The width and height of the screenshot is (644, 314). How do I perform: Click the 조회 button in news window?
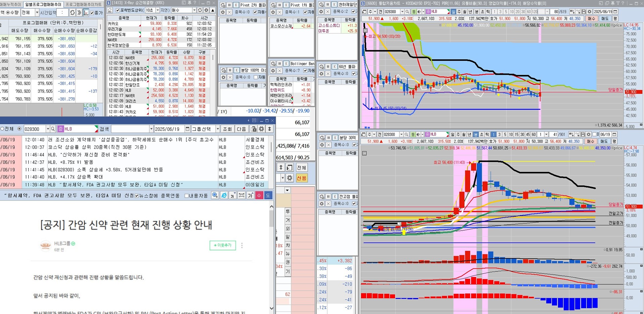point(227,129)
